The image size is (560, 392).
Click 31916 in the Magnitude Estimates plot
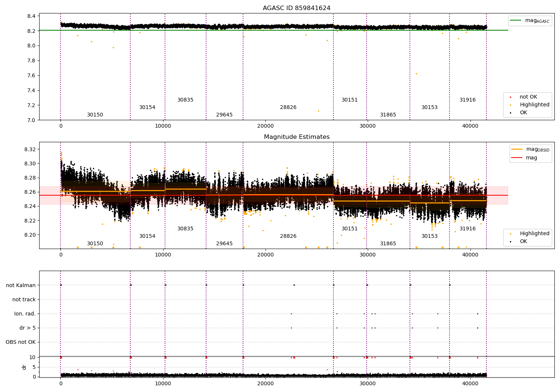(468, 229)
